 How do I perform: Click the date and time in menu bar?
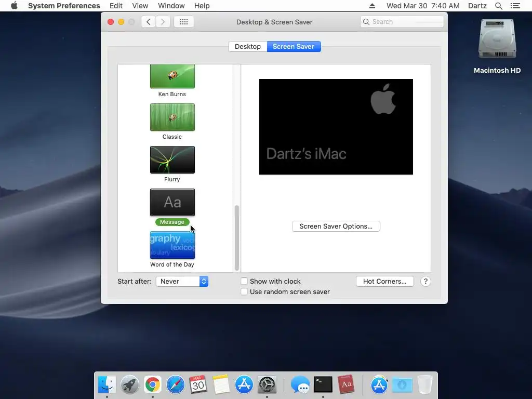point(423,6)
